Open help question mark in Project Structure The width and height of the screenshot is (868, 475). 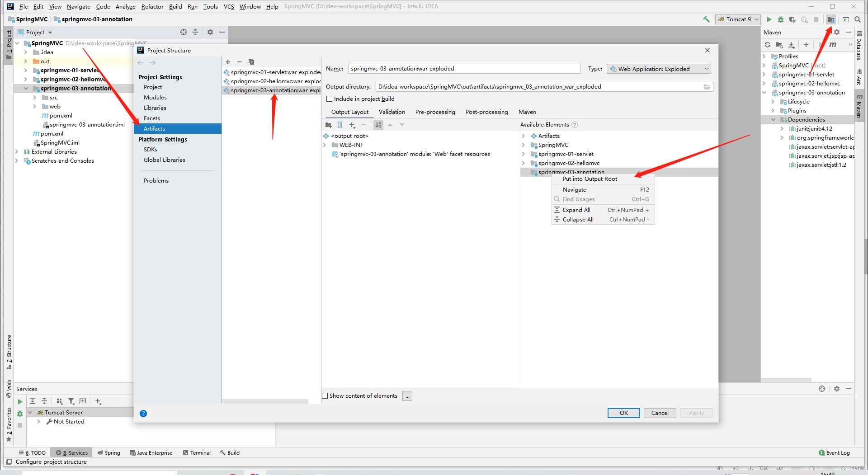(143, 413)
